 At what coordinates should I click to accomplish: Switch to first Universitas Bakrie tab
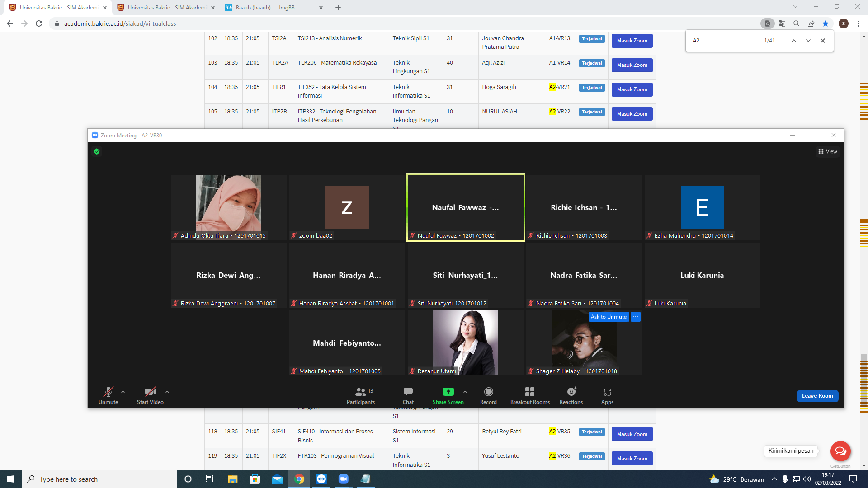click(x=58, y=8)
